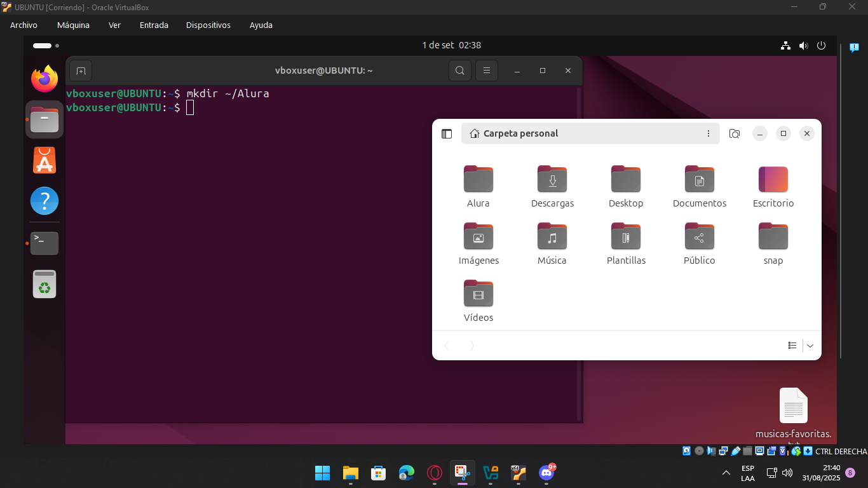Viewport: 868px width, 488px height.
Task: Click the ESP LAA language indicator
Action: coord(748,473)
